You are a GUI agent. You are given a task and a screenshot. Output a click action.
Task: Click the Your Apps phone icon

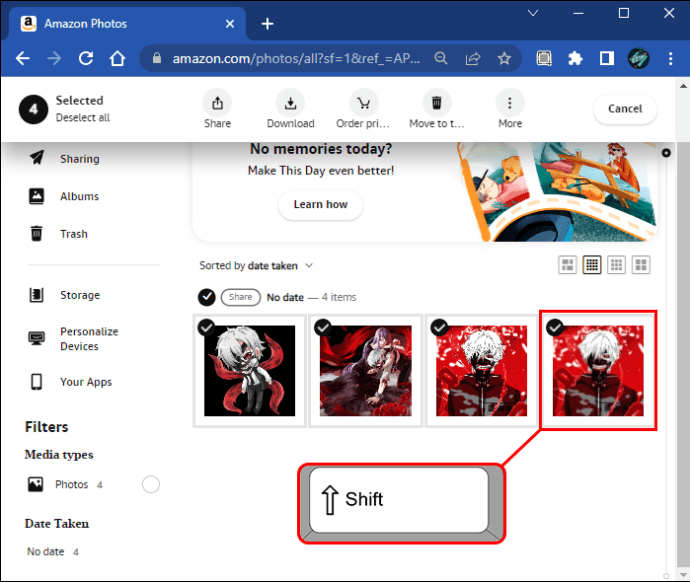coord(37,381)
